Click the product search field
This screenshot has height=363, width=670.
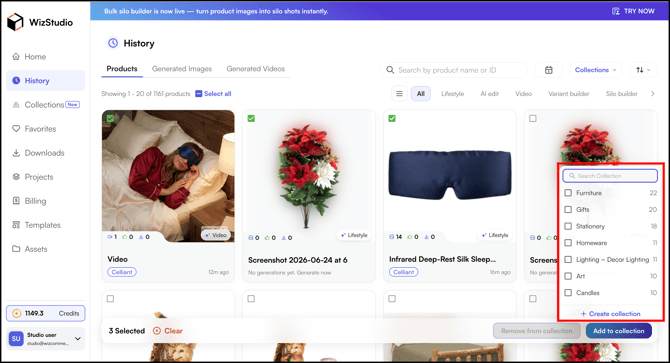pos(453,70)
